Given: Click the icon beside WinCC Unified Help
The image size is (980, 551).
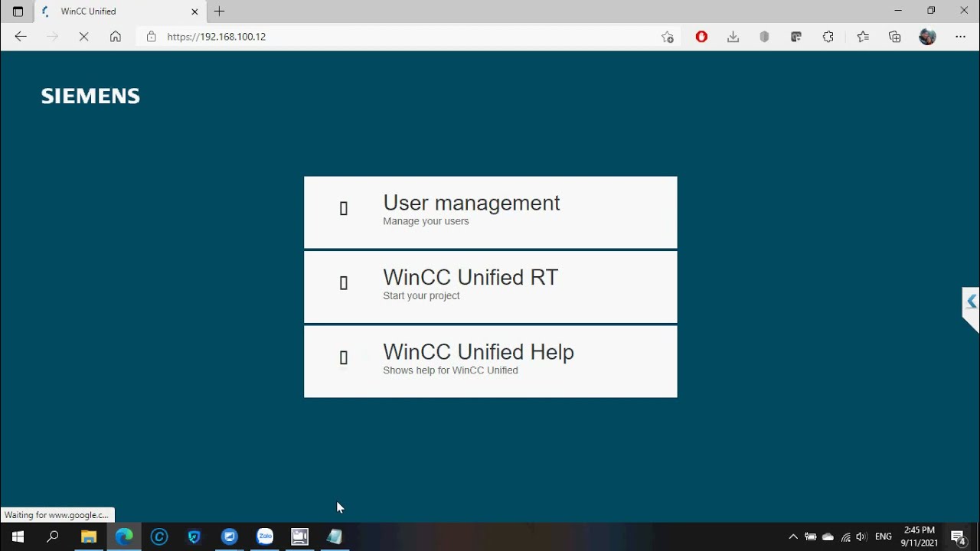Looking at the screenshot, I should point(344,357).
